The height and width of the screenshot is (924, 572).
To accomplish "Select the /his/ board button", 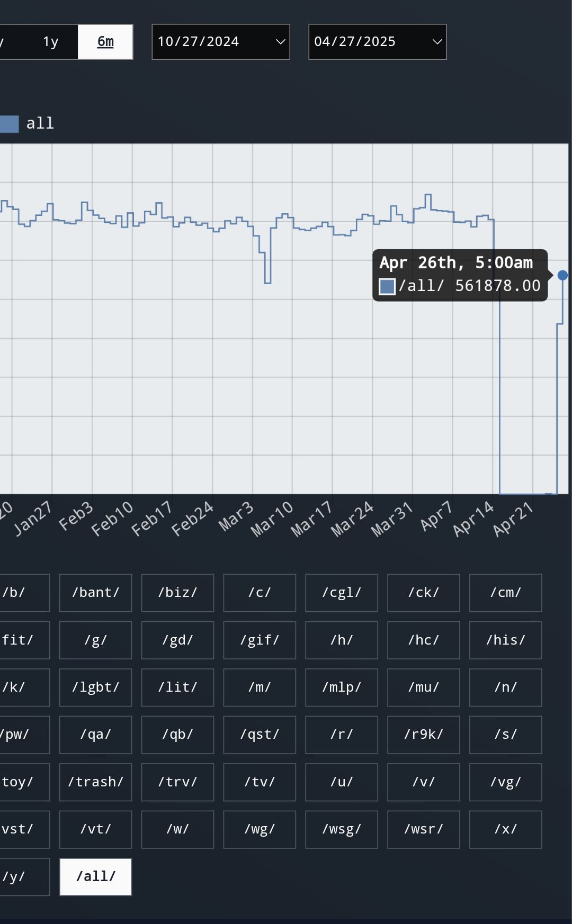I will click(x=505, y=640).
